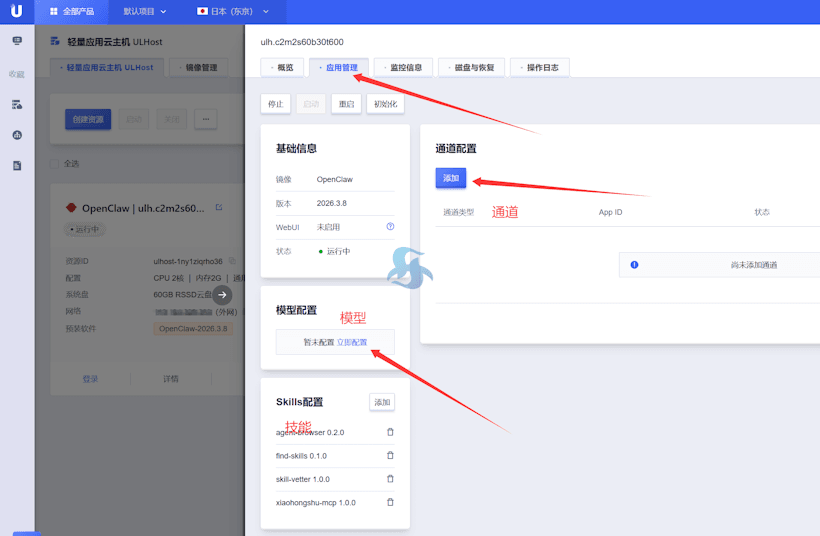Delete the agent-browser 0.2.0 skill
Viewport: 820px width, 536px height.
point(390,432)
